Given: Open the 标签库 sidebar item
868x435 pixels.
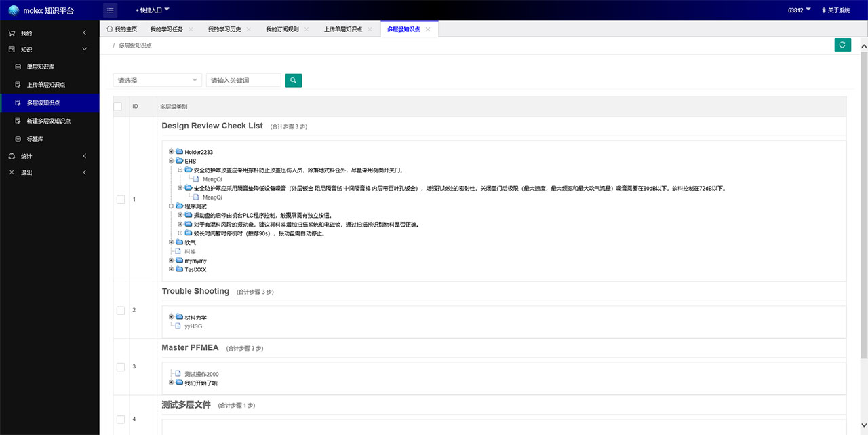Looking at the screenshot, I should (x=35, y=139).
